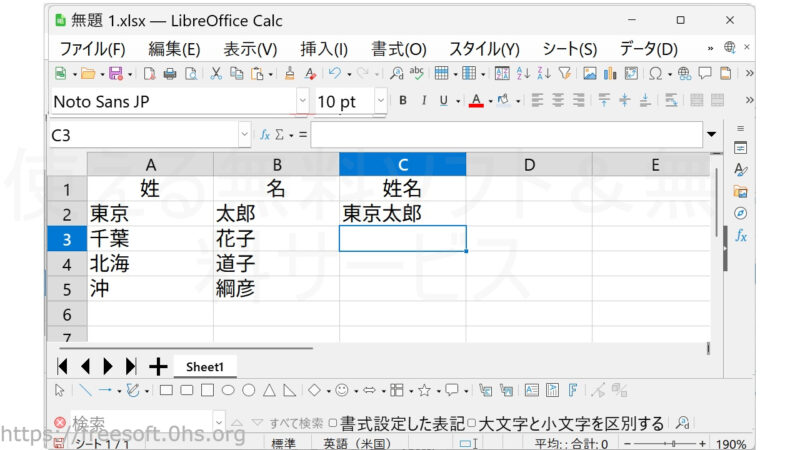
Task: Enable the 大文字と小文字を区別する checkbox
Action: point(472,423)
